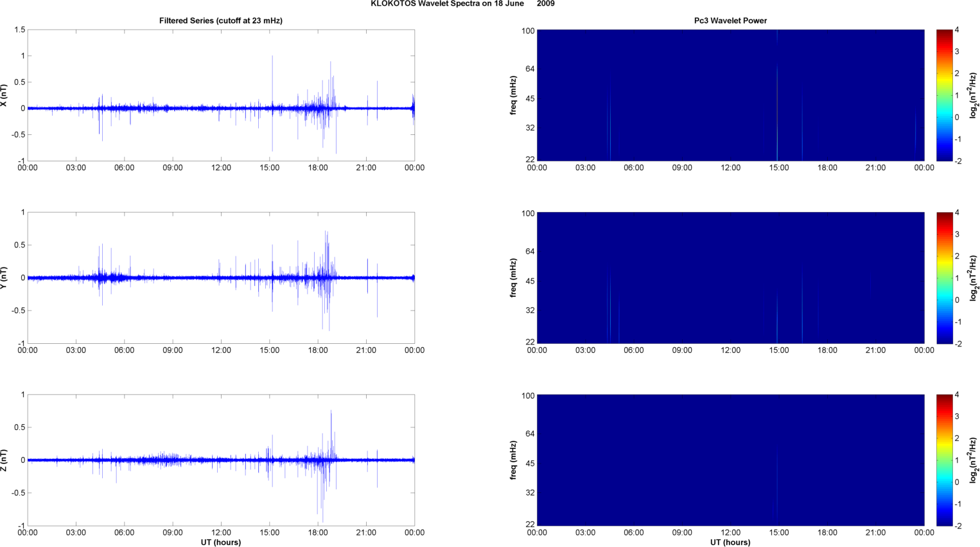Click the -2 value on bottom color bar
The image size is (980, 547).
(958, 526)
